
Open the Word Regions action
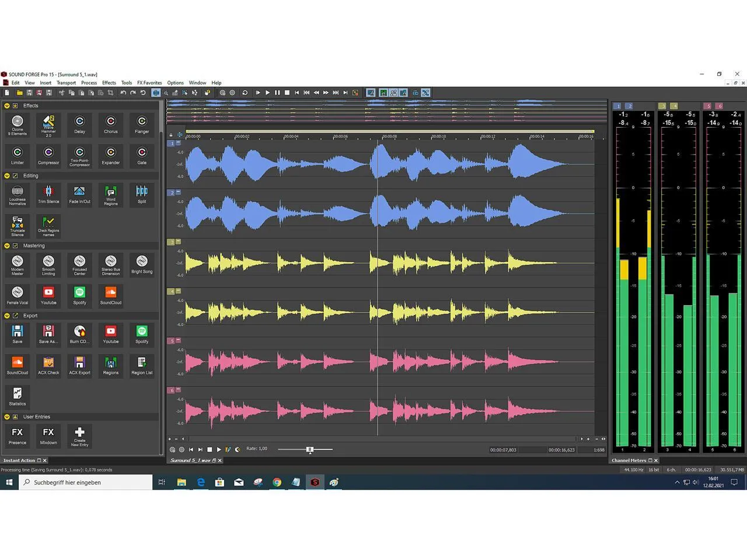pos(111,195)
